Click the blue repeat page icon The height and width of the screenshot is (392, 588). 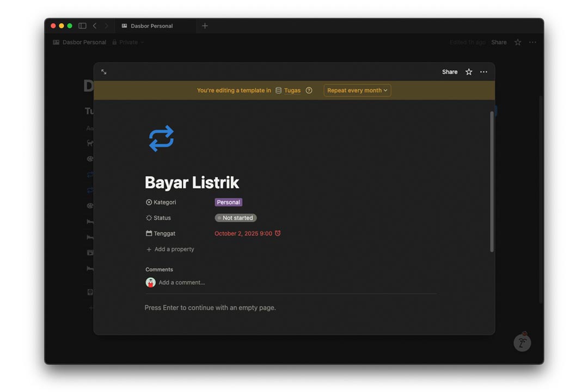[x=161, y=138]
